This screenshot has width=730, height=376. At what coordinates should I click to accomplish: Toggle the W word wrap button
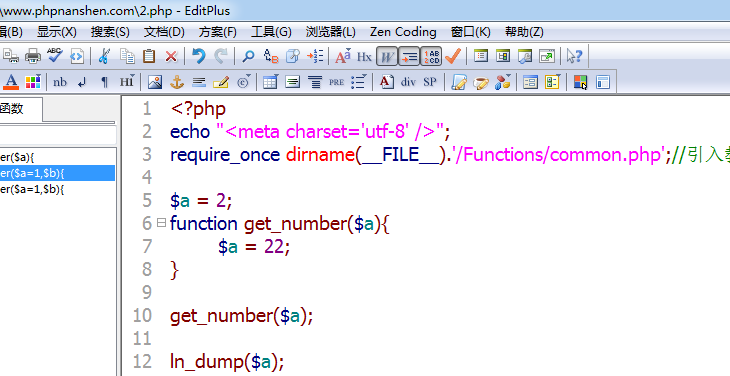point(387,57)
